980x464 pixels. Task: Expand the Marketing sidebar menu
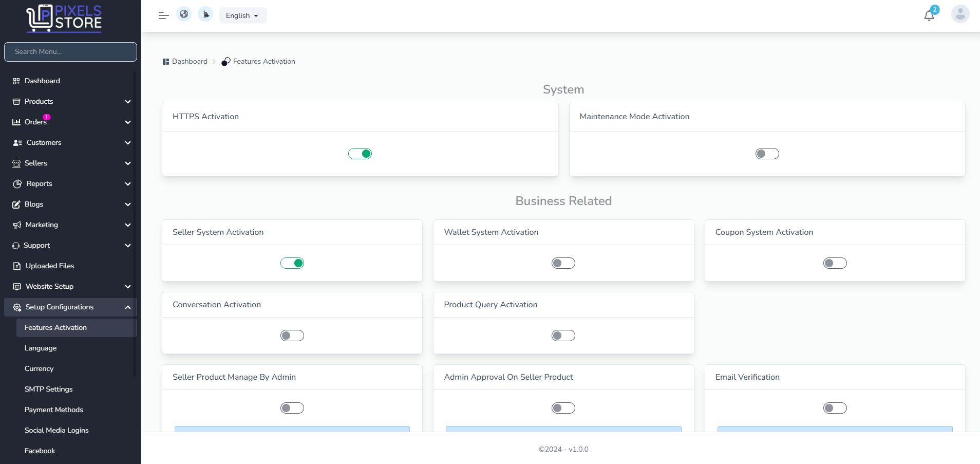70,225
